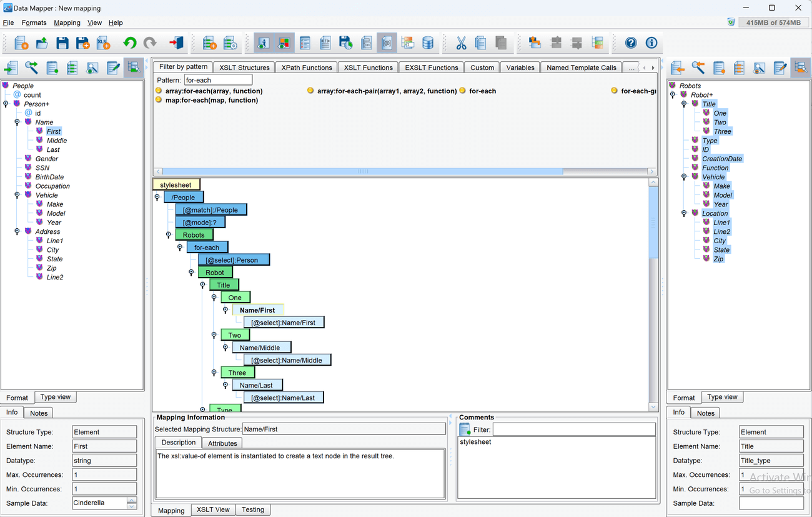This screenshot has height=517, width=812.
Task: Click the [@select]:Person mapping block
Action: [x=234, y=259]
